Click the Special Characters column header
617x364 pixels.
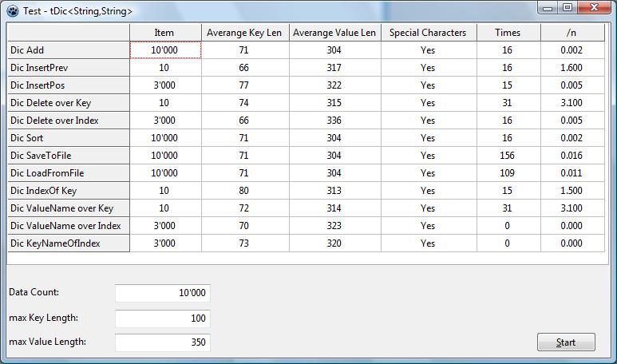[428, 33]
